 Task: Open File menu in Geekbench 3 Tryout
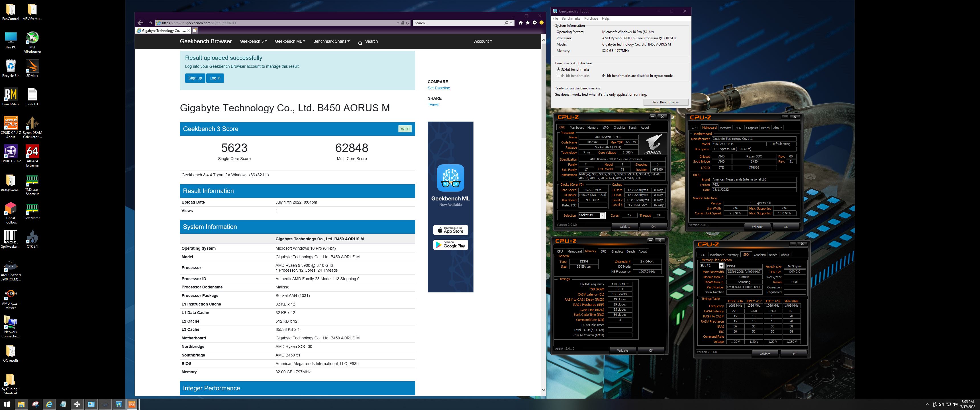tap(555, 19)
